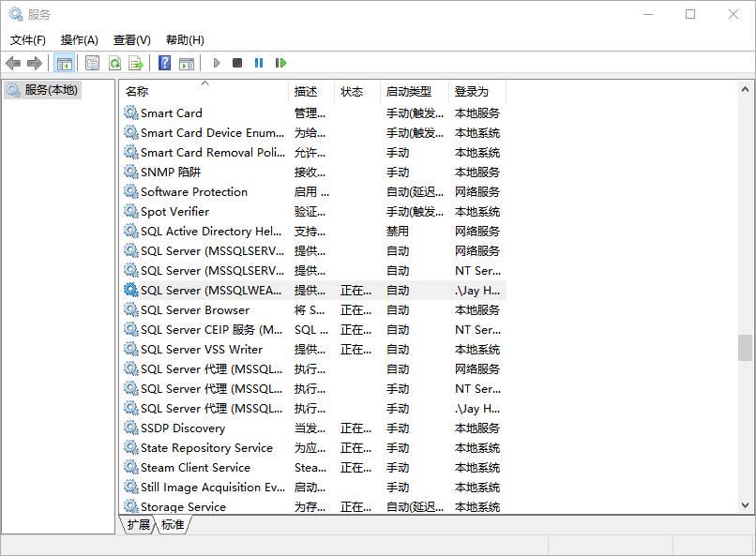This screenshot has height=556, width=756.
Task: Click the gear icon of SQL Server Browser
Action: tap(130, 309)
